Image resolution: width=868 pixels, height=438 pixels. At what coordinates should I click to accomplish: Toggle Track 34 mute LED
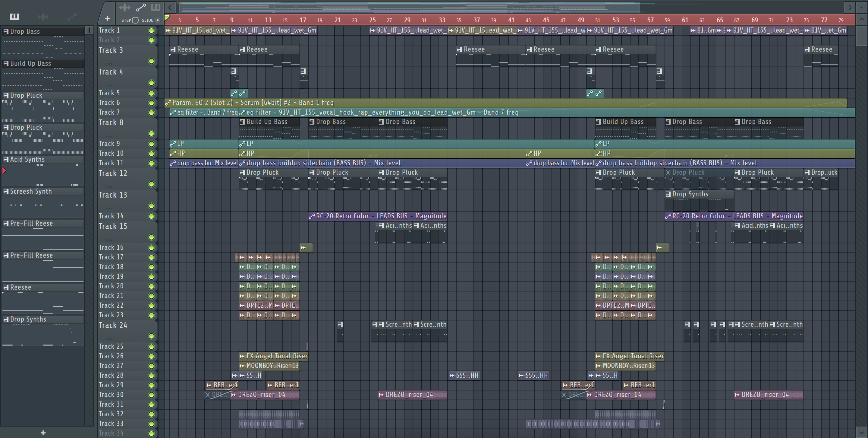pyautogui.click(x=151, y=433)
